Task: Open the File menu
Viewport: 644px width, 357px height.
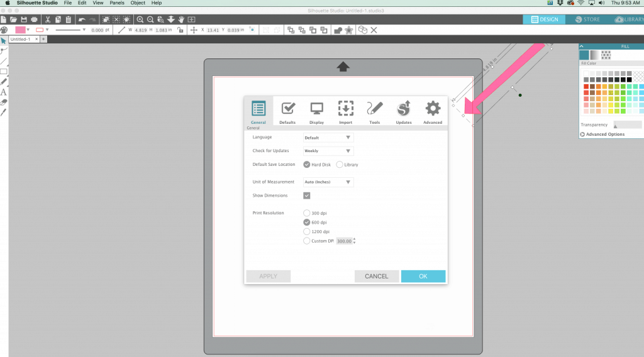Action: [x=68, y=3]
